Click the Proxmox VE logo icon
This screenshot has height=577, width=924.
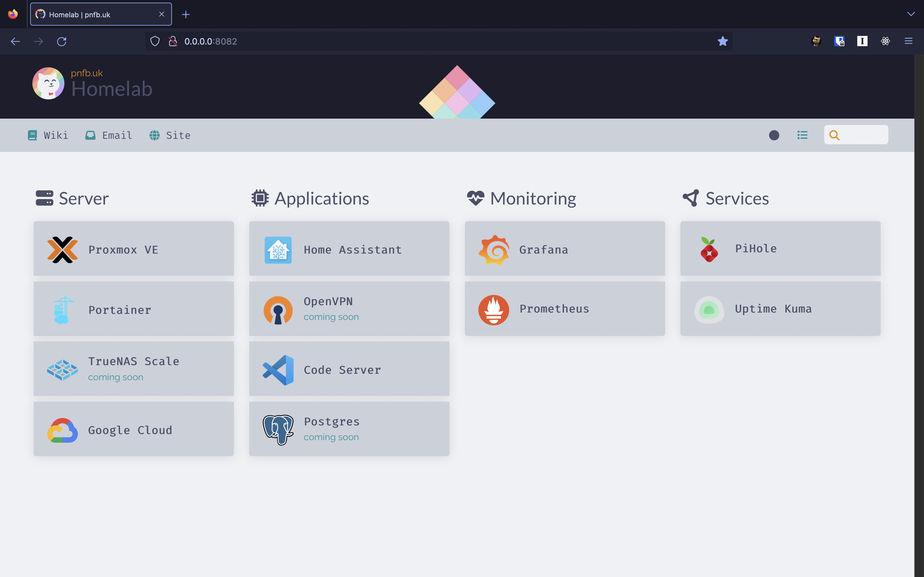[x=62, y=250]
